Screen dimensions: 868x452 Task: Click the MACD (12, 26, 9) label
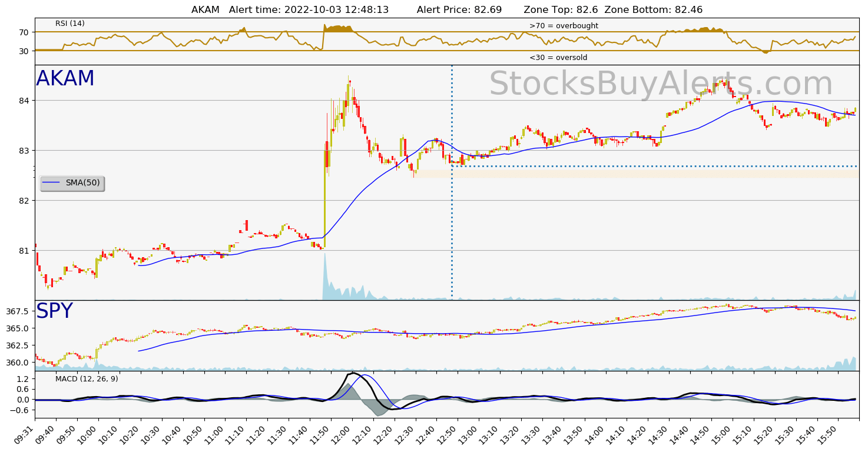[x=87, y=379]
